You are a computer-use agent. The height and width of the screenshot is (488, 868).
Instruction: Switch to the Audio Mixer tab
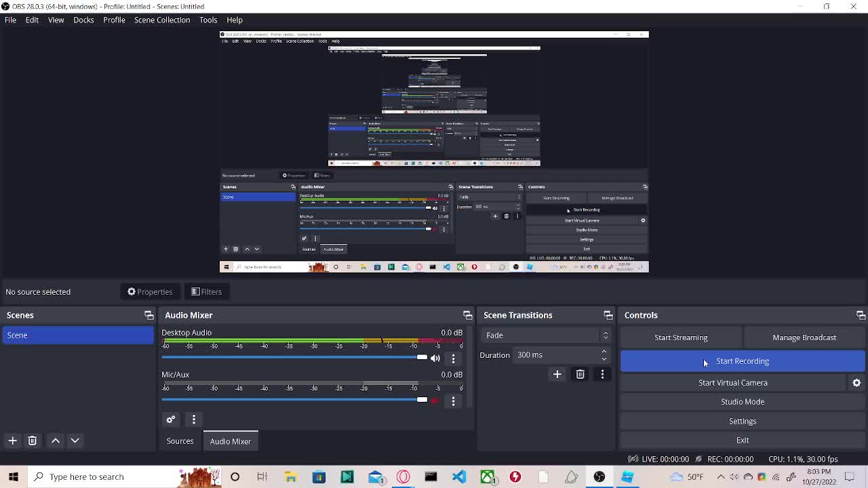[x=231, y=441]
